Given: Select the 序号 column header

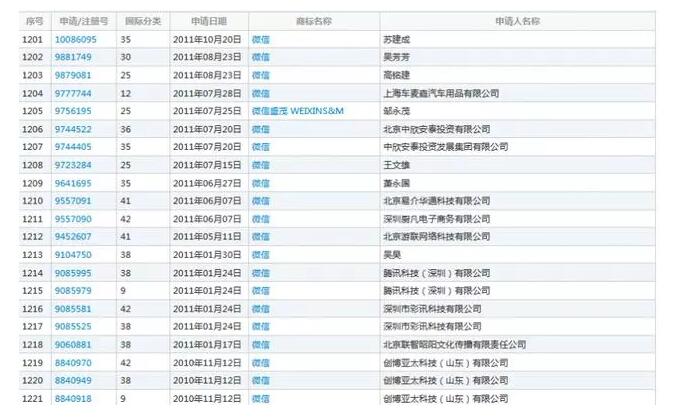Looking at the screenshot, I should point(35,21).
